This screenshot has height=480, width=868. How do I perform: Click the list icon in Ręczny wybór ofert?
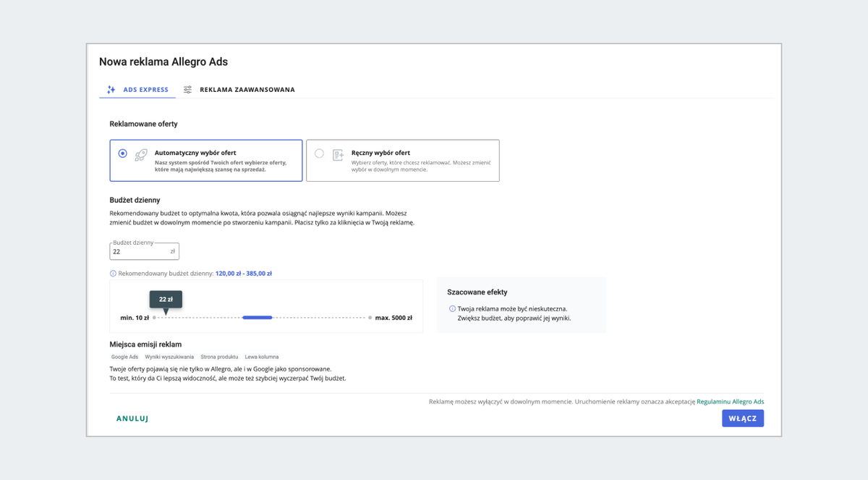pos(338,155)
